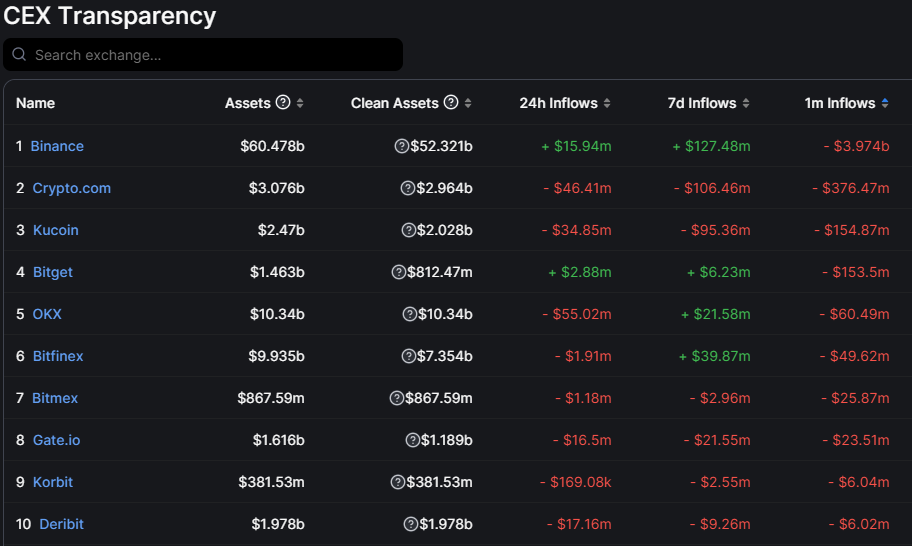The image size is (912, 546).
Task: Sort by 7d Inflows column arrows
Action: click(x=745, y=103)
